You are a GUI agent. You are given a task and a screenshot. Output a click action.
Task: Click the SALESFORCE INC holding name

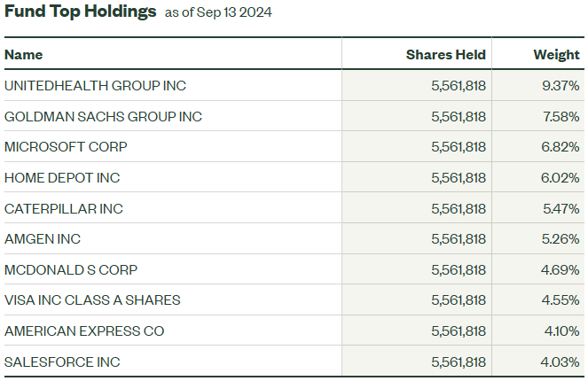[x=62, y=362]
